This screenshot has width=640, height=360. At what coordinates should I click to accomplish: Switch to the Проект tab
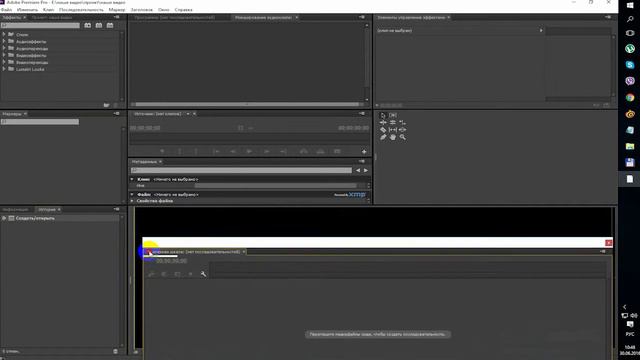[x=51, y=18]
